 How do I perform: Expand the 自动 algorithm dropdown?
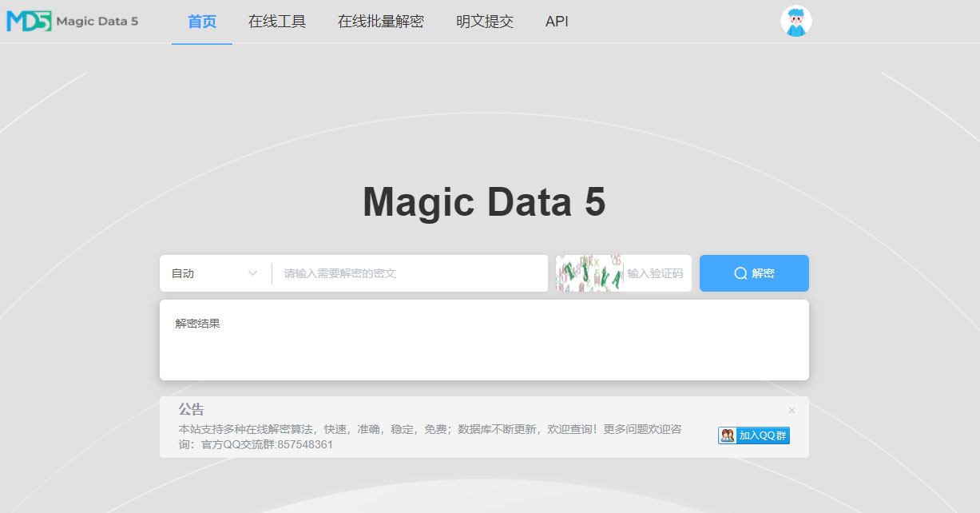pos(216,273)
